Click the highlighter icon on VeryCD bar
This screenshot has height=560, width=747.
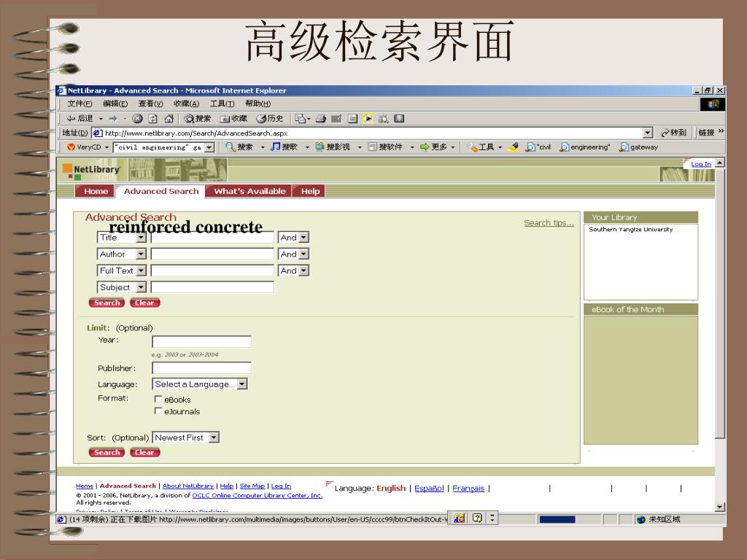tap(513, 147)
